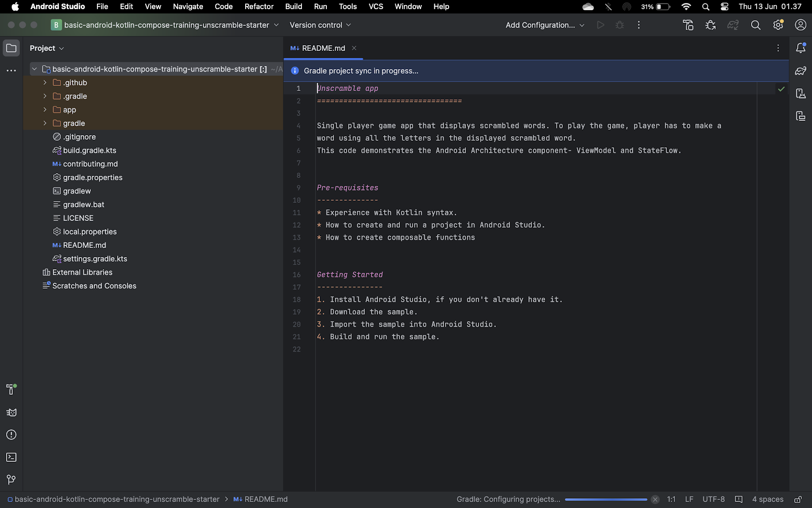Select External Libraries node
The height and width of the screenshot is (508, 812).
[x=82, y=272]
